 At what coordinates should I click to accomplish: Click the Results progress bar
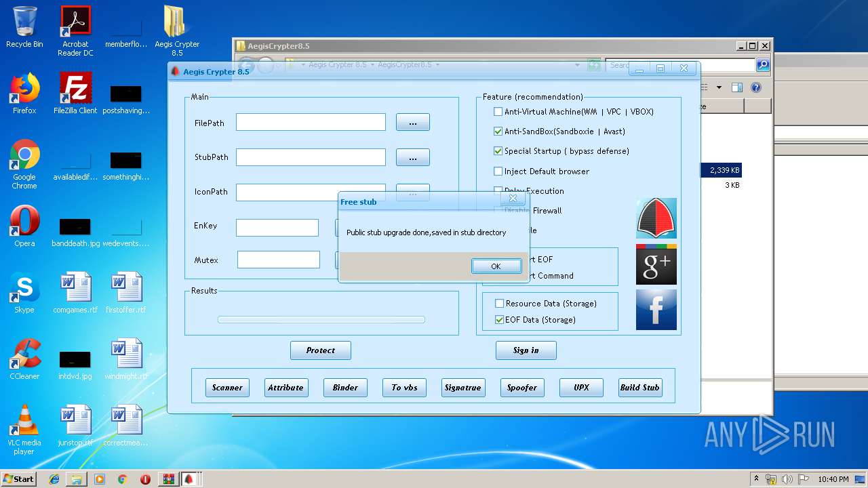coord(321,320)
